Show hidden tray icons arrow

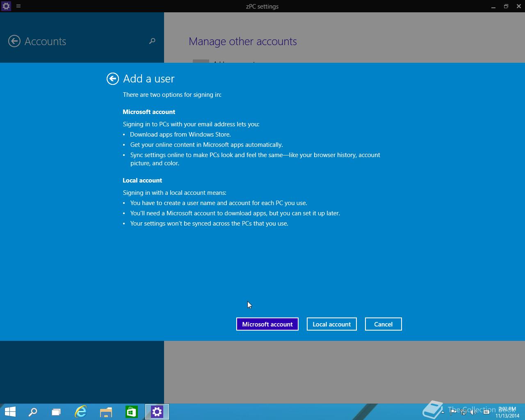click(x=443, y=412)
